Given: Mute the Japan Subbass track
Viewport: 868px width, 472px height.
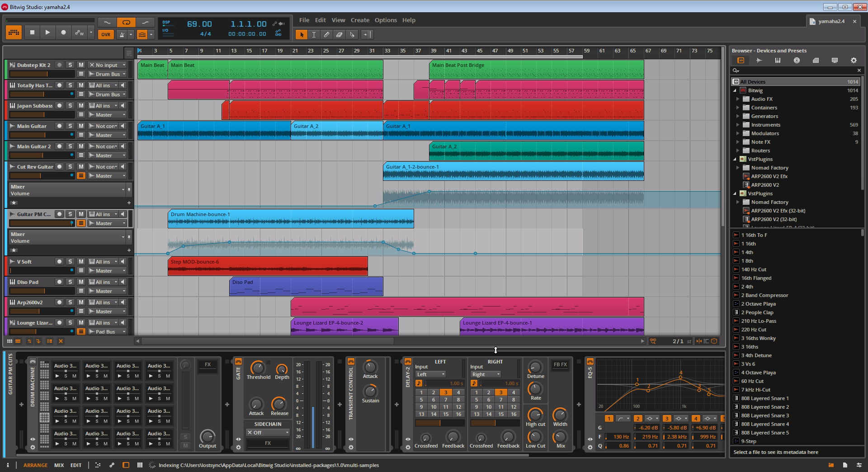Looking at the screenshot, I should point(81,106).
